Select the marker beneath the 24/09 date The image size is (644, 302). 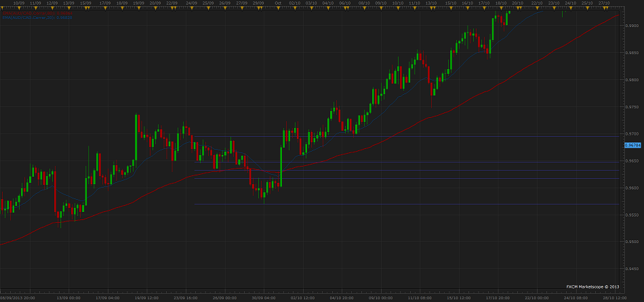(x=192, y=9)
